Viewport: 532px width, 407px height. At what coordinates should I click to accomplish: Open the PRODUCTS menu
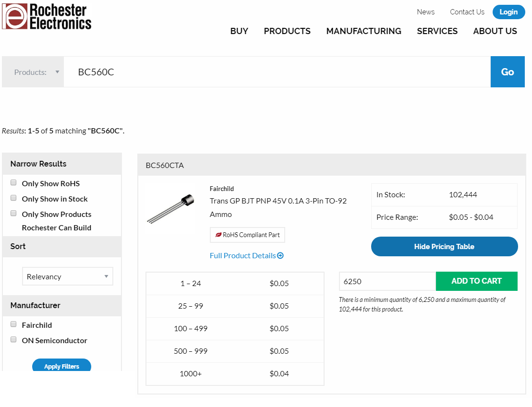pyautogui.click(x=287, y=31)
